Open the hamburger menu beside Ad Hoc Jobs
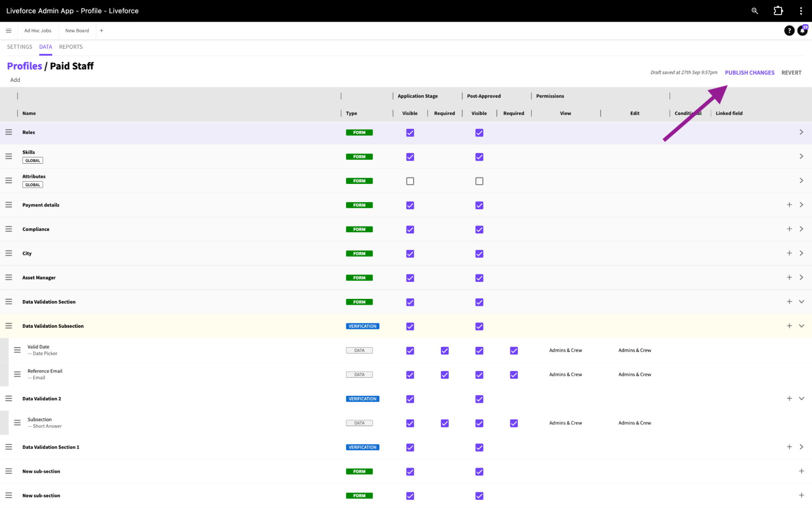Image resolution: width=812 pixels, height=508 pixels. click(x=9, y=30)
